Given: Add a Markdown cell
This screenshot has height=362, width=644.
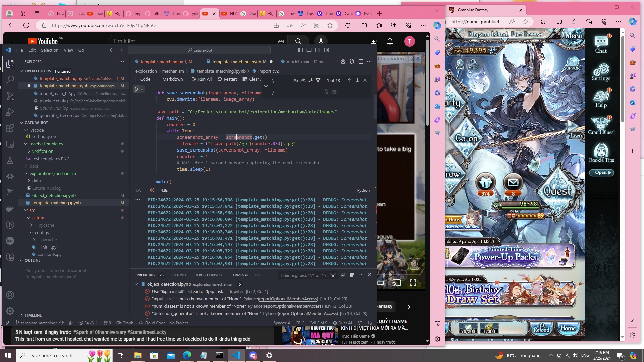Looking at the screenshot, I should 169,79.
